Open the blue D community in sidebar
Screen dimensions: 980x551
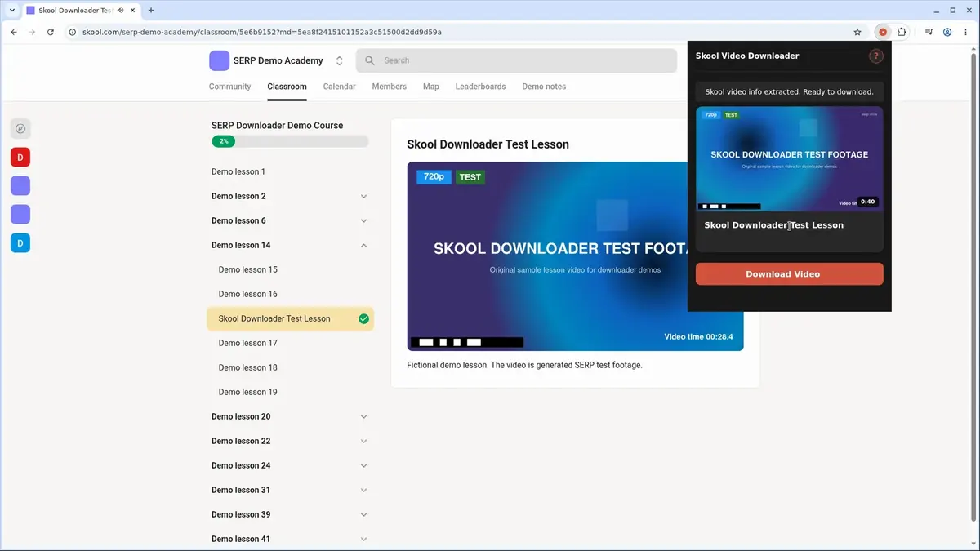click(20, 242)
